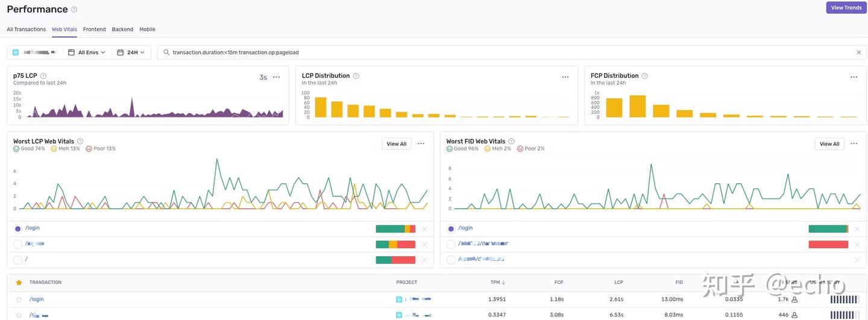
Task: Clear the search query with the X icon
Action: pyautogui.click(x=859, y=52)
